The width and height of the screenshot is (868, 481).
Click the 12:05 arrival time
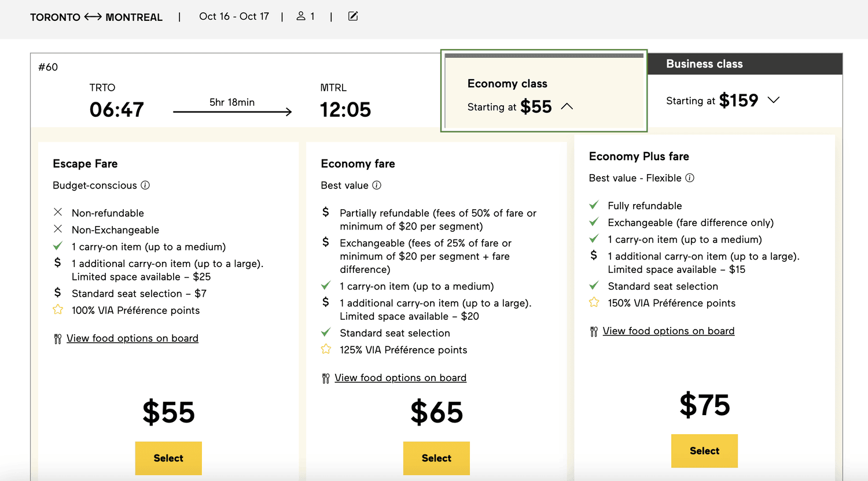(x=345, y=109)
